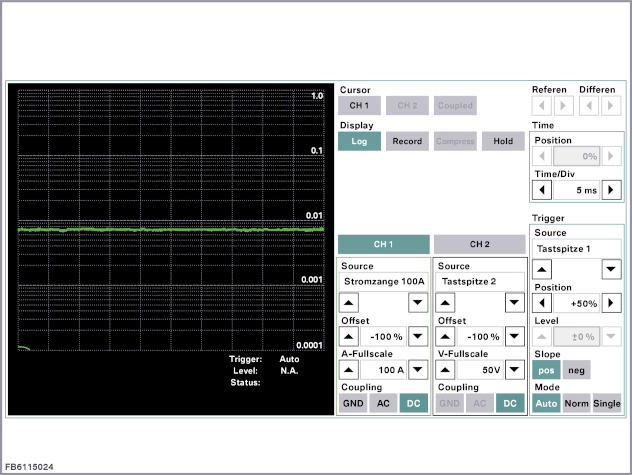Increase Time Position with right arrow
Screen dimensions: 632x475
[x=611, y=156]
